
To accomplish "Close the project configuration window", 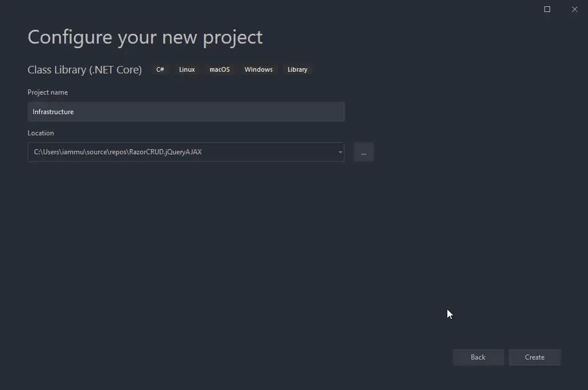I will [574, 9].
